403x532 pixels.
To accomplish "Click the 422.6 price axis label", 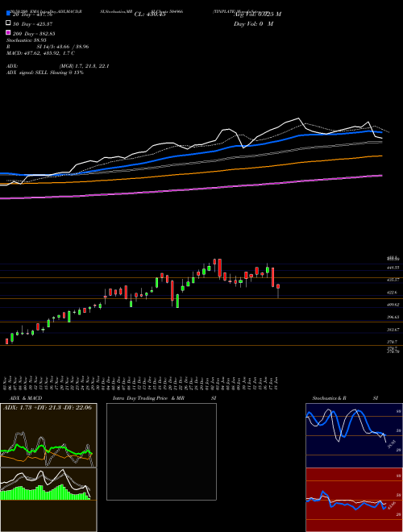I will point(393,292).
